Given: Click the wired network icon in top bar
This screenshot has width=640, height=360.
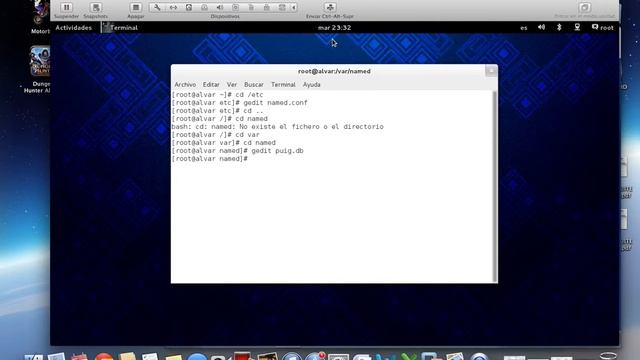Looking at the screenshot, I should click(577, 27).
